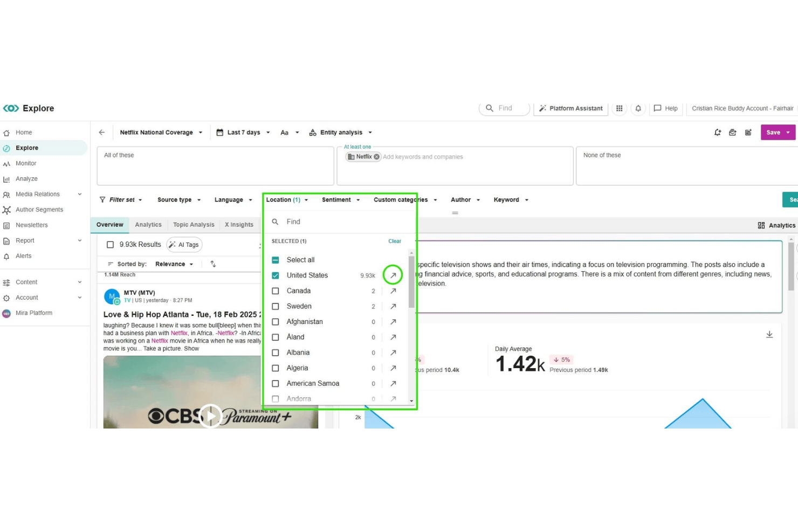The height and width of the screenshot is (532, 798).
Task: Open the apps grid menu in header
Action: click(620, 108)
